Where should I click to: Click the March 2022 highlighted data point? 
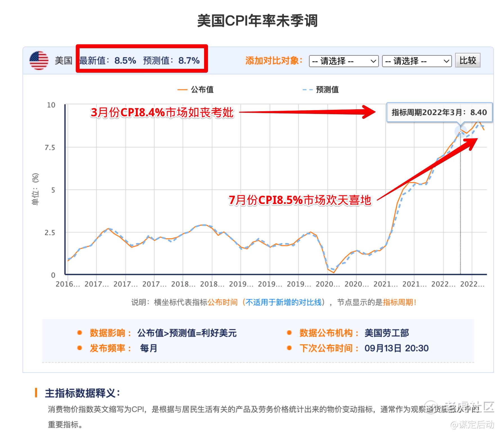click(460, 131)
